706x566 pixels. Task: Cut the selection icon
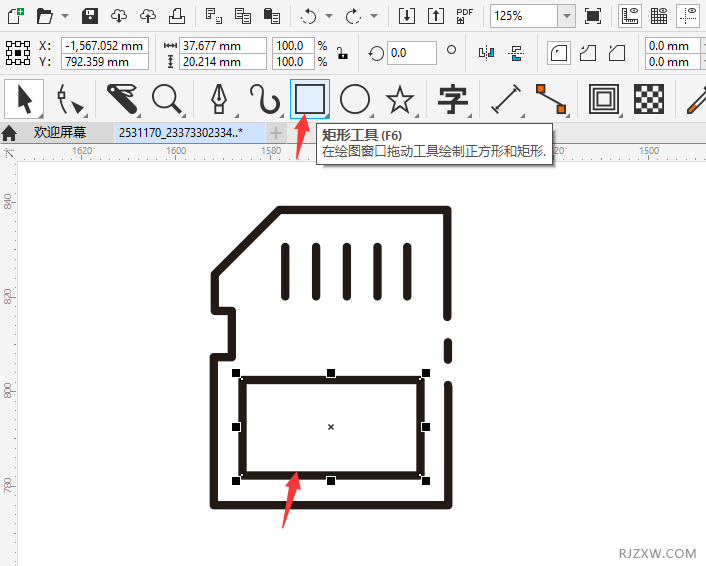[213, 16]
